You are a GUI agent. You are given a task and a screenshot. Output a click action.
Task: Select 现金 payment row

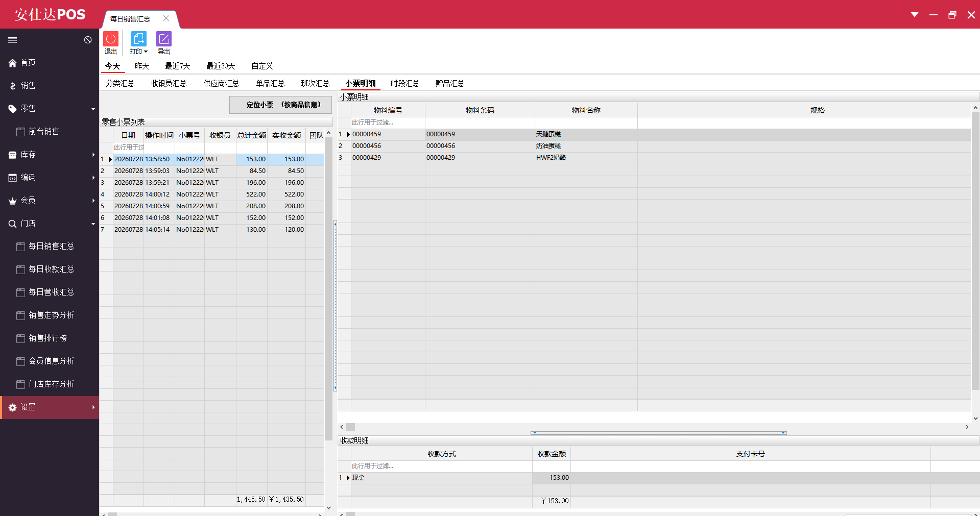pos(658,478)
